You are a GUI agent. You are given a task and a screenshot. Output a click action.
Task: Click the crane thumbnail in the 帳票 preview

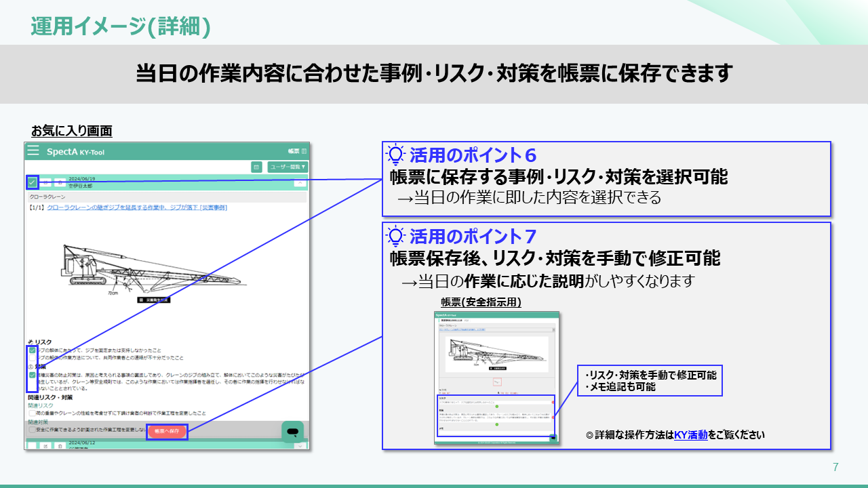[496, 354]
